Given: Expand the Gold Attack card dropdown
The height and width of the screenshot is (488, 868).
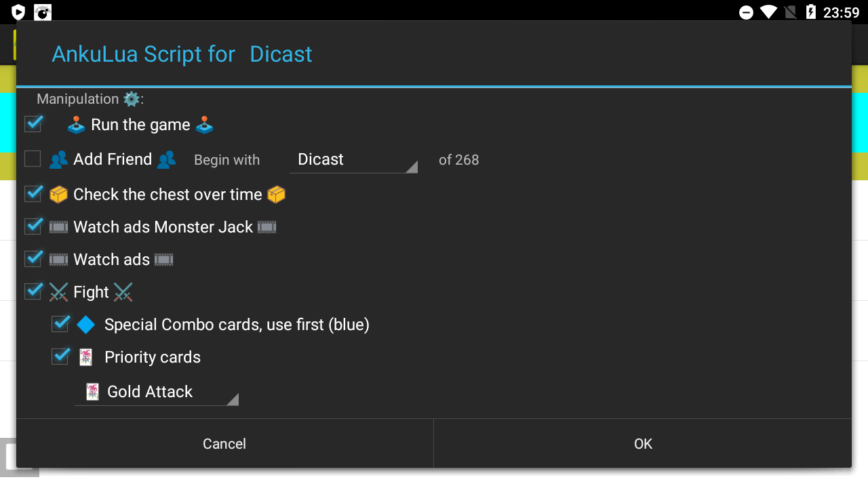Looking at the screenshot, I should tap(157, 392).
